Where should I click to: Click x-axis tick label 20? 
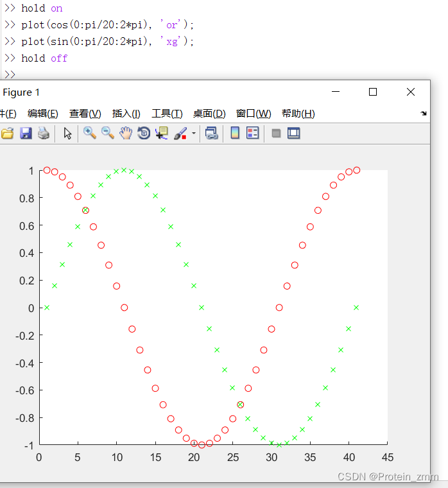194,457
